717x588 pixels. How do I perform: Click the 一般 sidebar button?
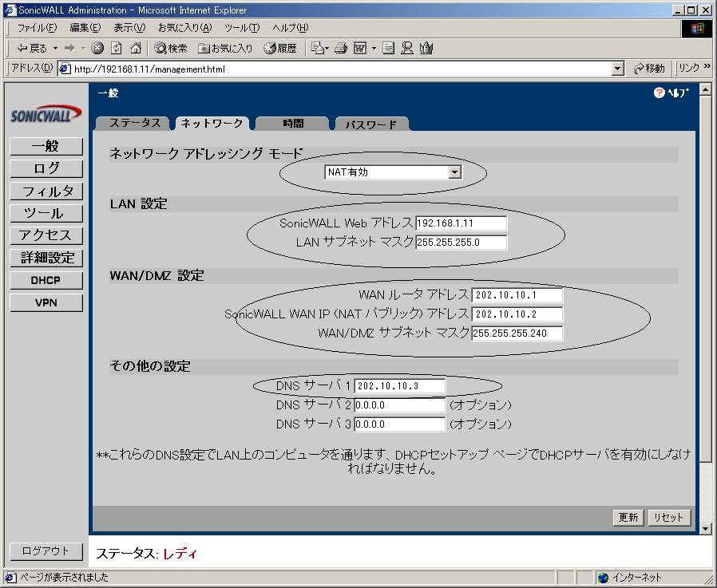click(x=46, y=146)
